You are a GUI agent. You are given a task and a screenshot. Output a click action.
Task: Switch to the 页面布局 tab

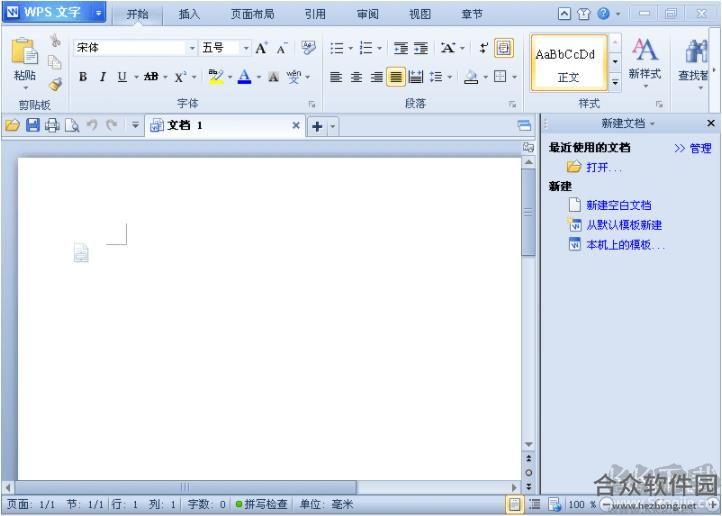[x=252, y=14]
